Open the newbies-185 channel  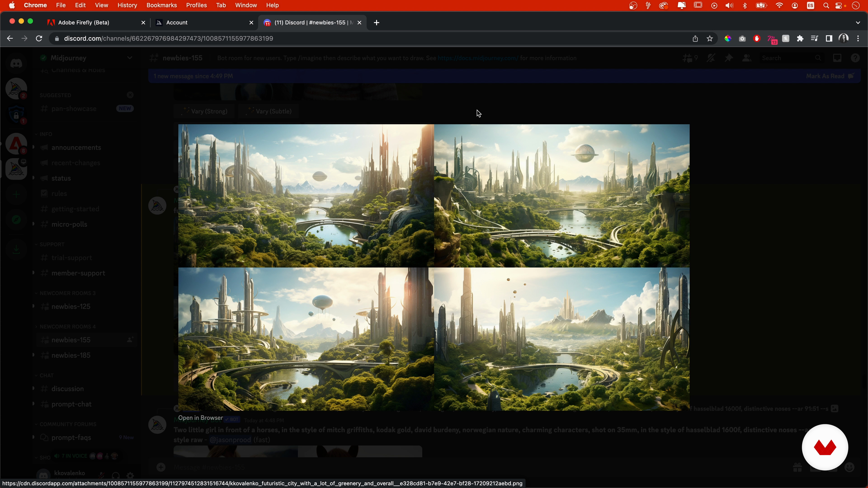point(71,355)
